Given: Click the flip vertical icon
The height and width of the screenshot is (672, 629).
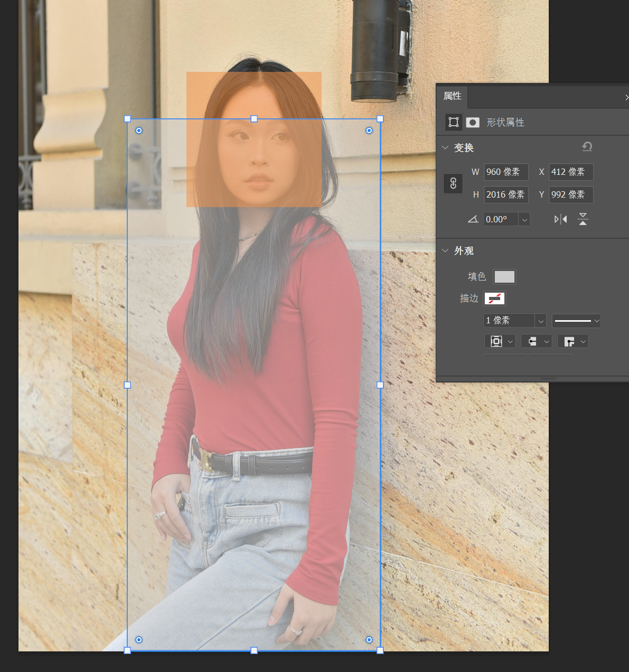Looking at the screenshot, I should pos(583,219).
